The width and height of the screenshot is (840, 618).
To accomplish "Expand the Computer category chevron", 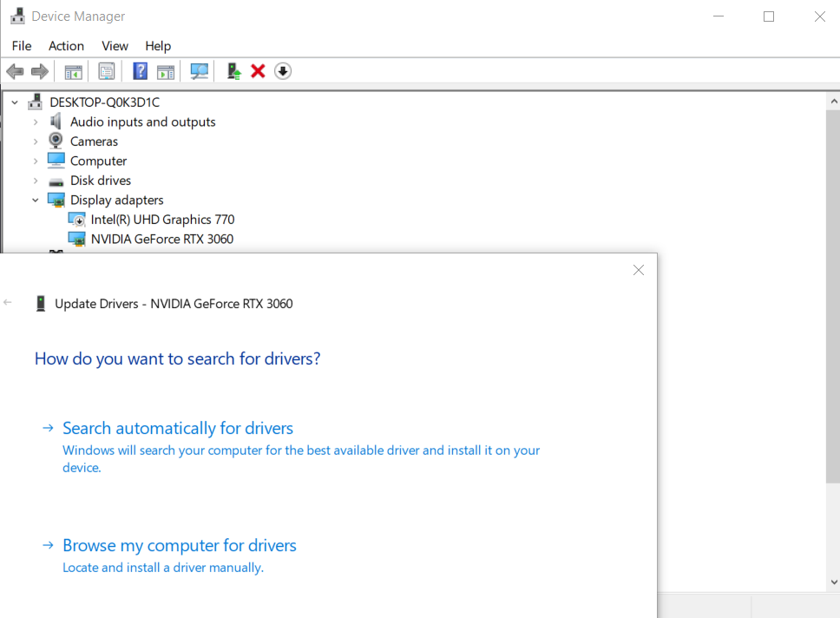I will click(36, 161).
